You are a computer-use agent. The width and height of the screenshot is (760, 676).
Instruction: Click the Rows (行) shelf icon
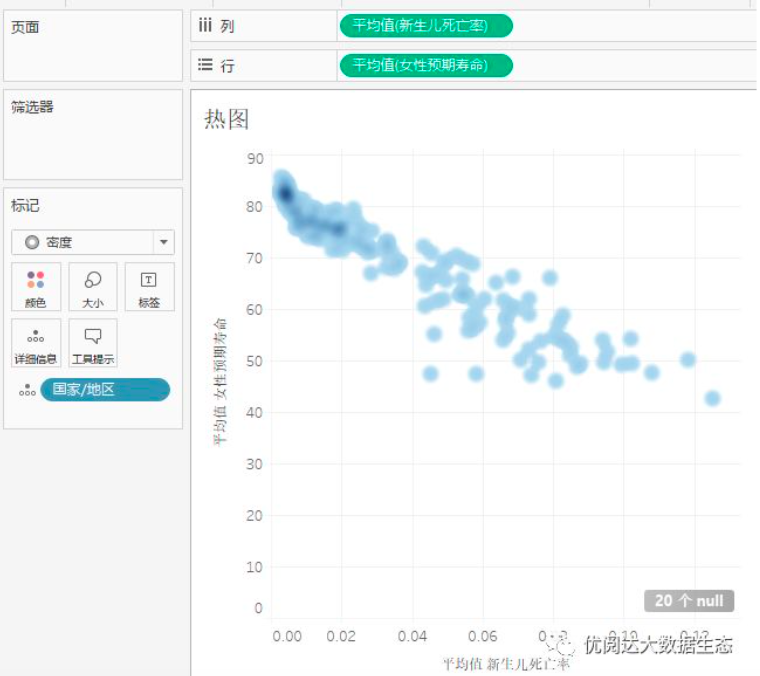coord(205,65)
